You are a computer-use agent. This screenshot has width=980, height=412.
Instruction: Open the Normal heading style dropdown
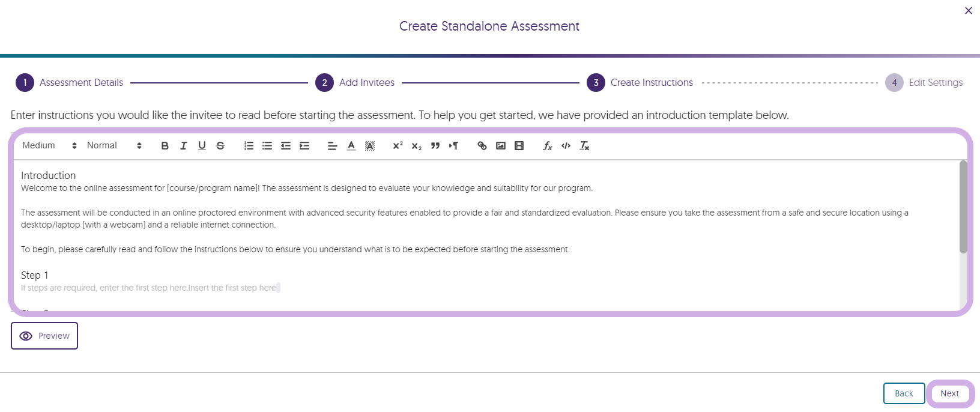coord(114,146)
